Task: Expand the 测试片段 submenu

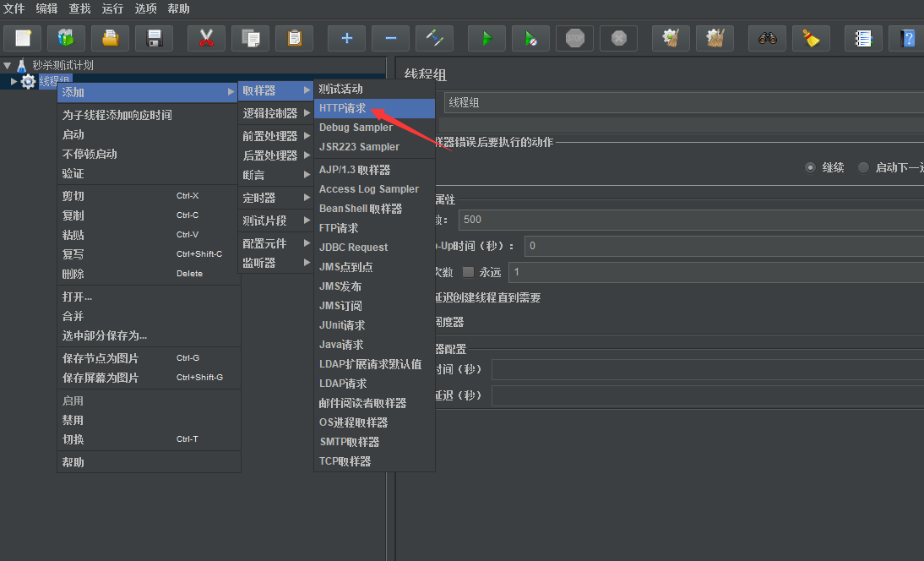Action: click(276, 221)
